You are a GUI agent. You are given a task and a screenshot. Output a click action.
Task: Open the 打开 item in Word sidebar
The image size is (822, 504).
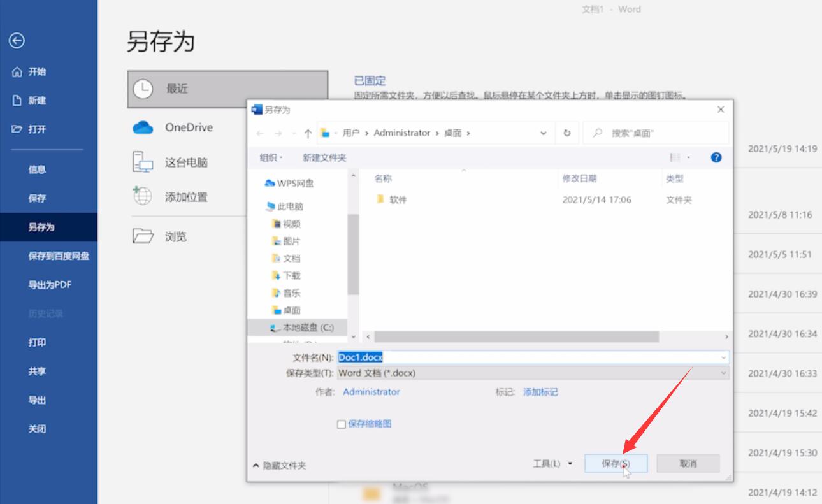(29, 129)
